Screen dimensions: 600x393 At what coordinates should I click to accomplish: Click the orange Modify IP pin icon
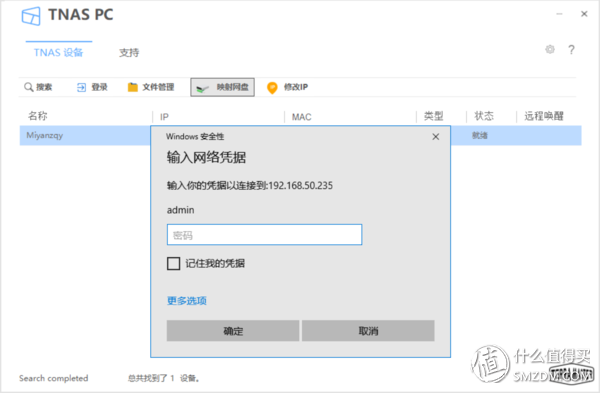click(x=272, y=88)
